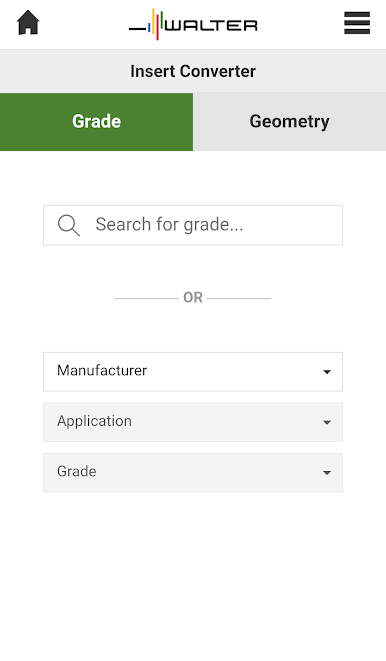Image resolution: width=386 pixels, height=661 pixels.
Task: Tap the Walter logo
Action: click(193, 24)
